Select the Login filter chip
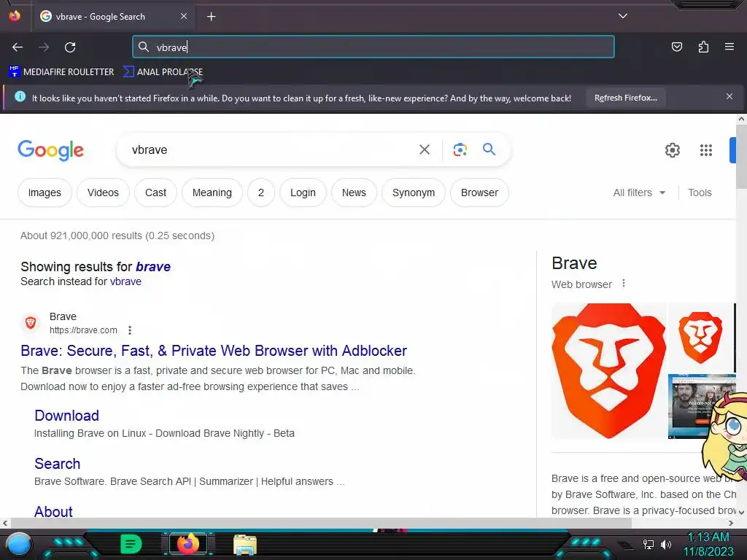The image size is (747, 560). pos(303,192)
